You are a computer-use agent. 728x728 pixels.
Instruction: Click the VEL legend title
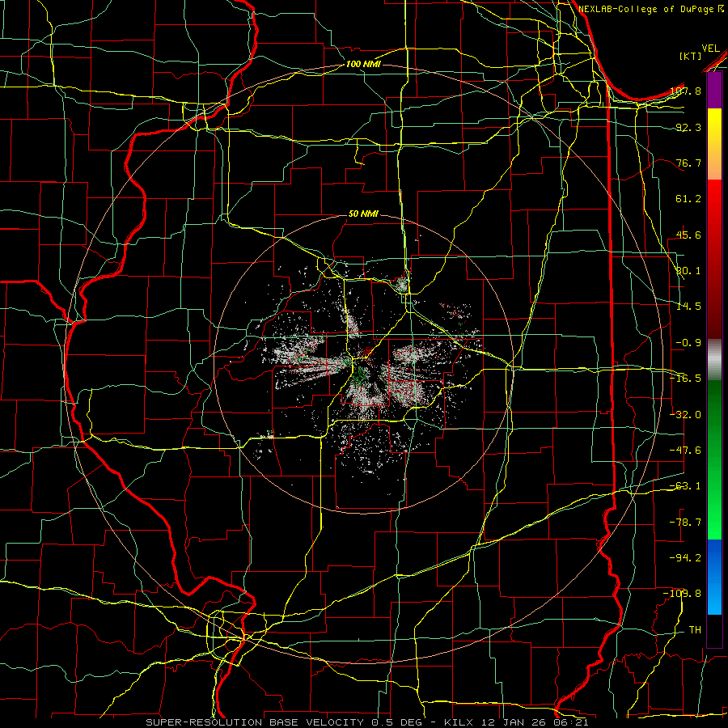[x=710, y=49]
